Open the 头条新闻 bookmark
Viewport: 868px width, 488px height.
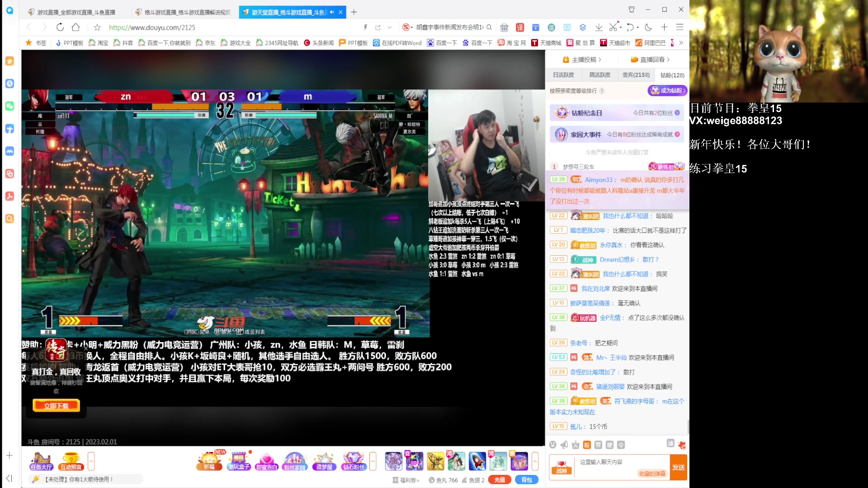click(319, 43)
